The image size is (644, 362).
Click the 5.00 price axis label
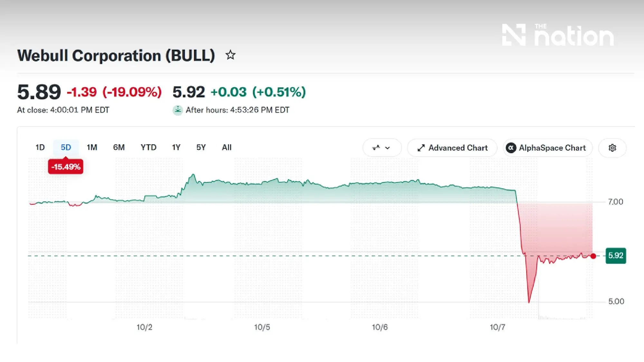pyautogui.click(x=616, y=302)
